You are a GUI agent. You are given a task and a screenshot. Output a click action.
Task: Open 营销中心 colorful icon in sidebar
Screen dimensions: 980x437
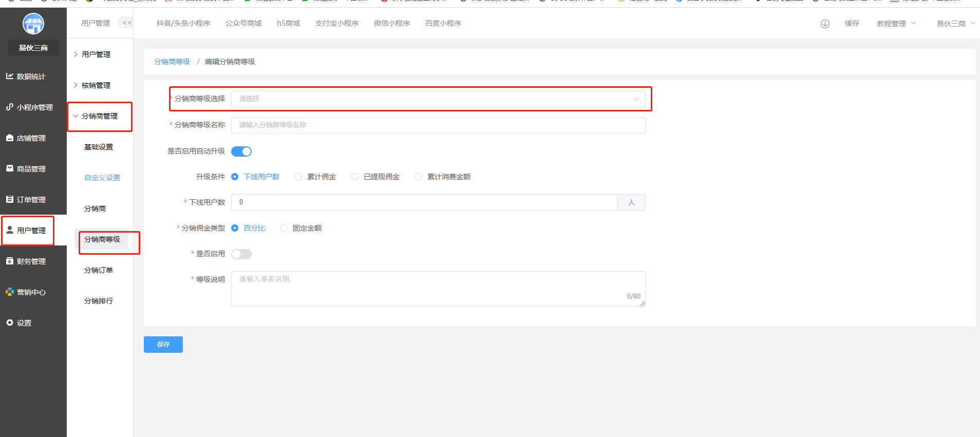point(10,292)
